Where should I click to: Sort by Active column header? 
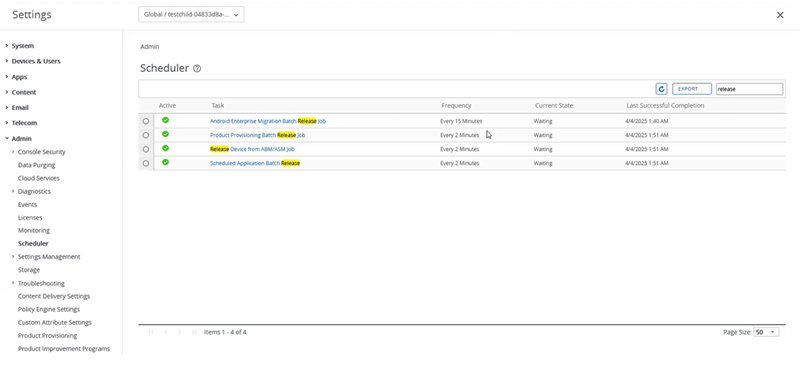[167, 106]
